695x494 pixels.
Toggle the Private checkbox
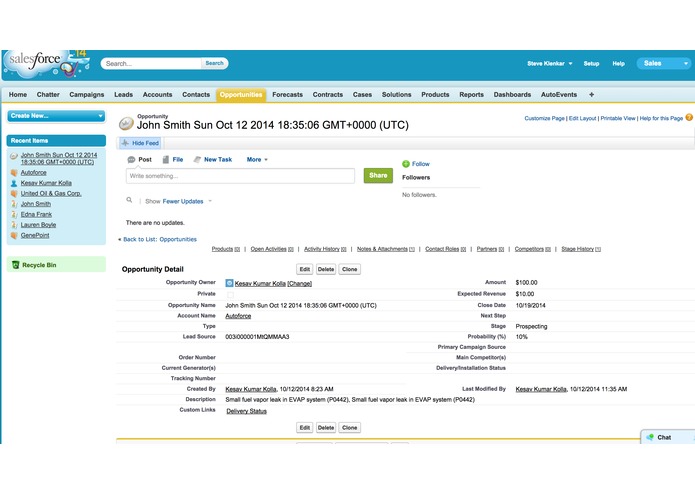pyautogui.click(x=230, y=295)
